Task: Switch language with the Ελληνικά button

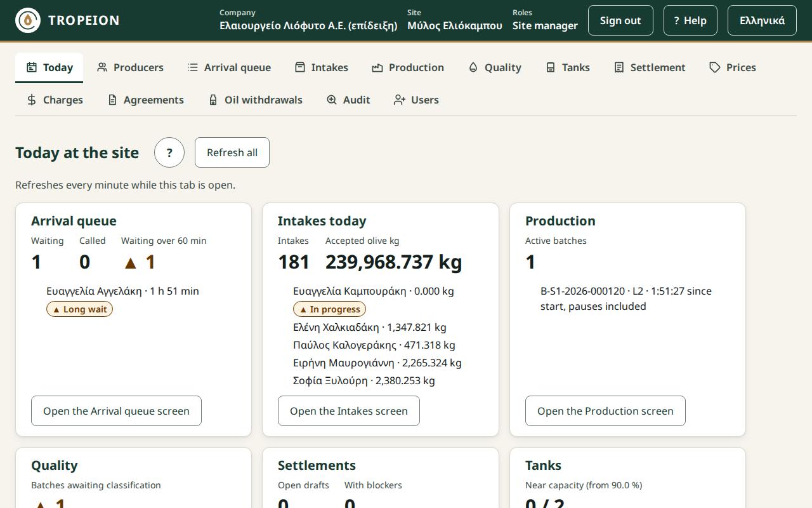Action: point(762,20)
